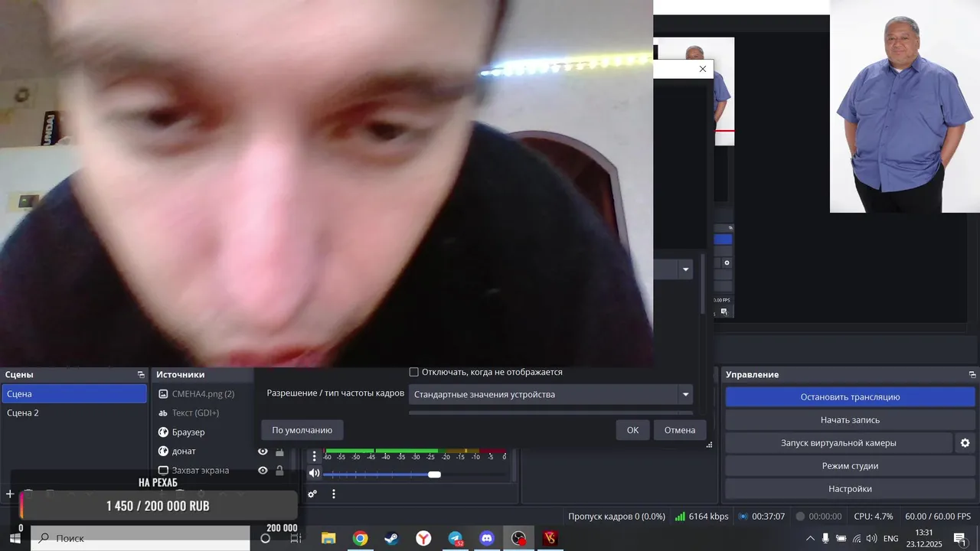Image resolution: width=980 pixels, height=551 pixels.
Task: Open notification center icon
Action: coord(959,539)
